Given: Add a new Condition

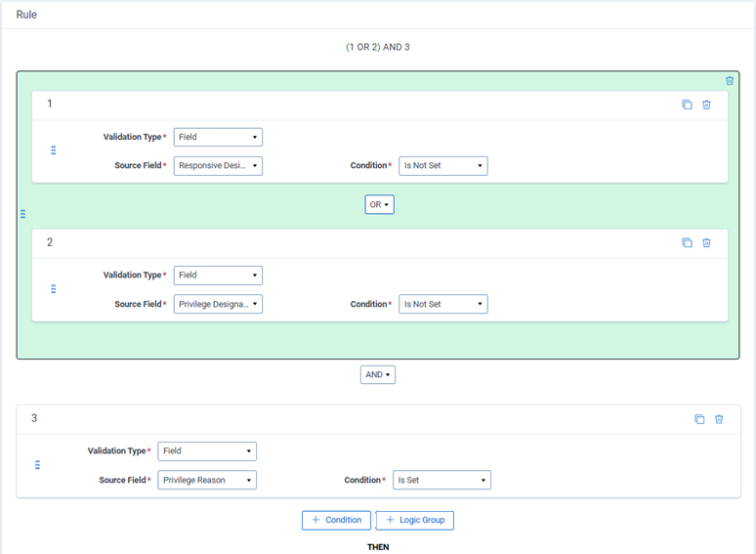Looking at the screenshot, I should point(337,520).
